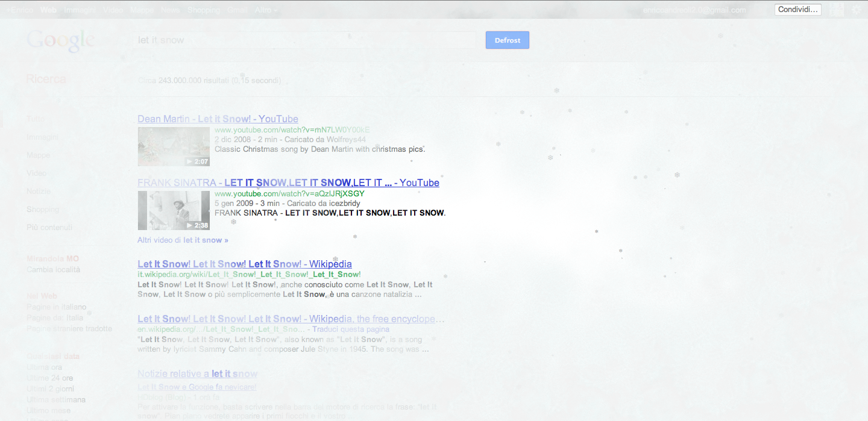Click Traduci questa pagina link
The height and width of the screenshot is (421, 868).
click(351, 329)
